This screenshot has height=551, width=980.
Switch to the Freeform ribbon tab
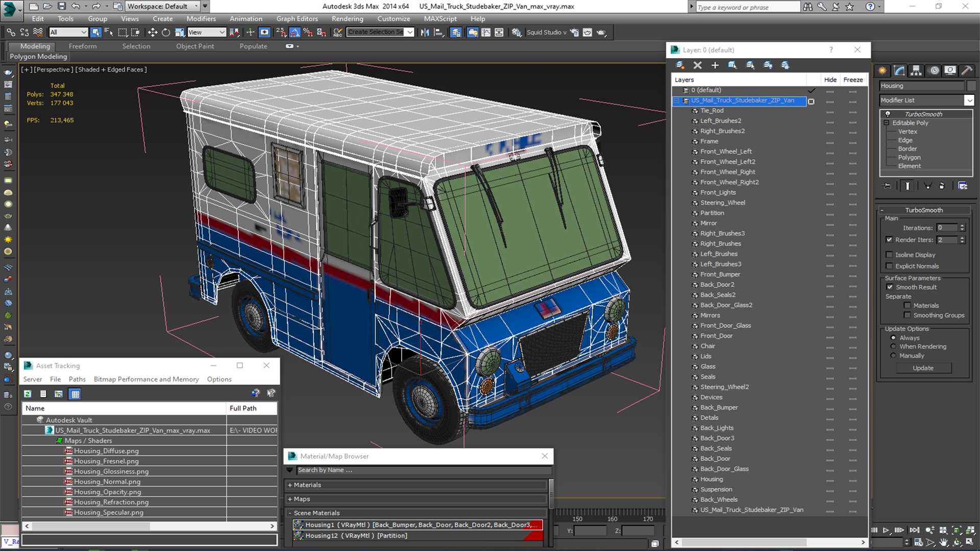pyautogui.click(x=83, y=46)
